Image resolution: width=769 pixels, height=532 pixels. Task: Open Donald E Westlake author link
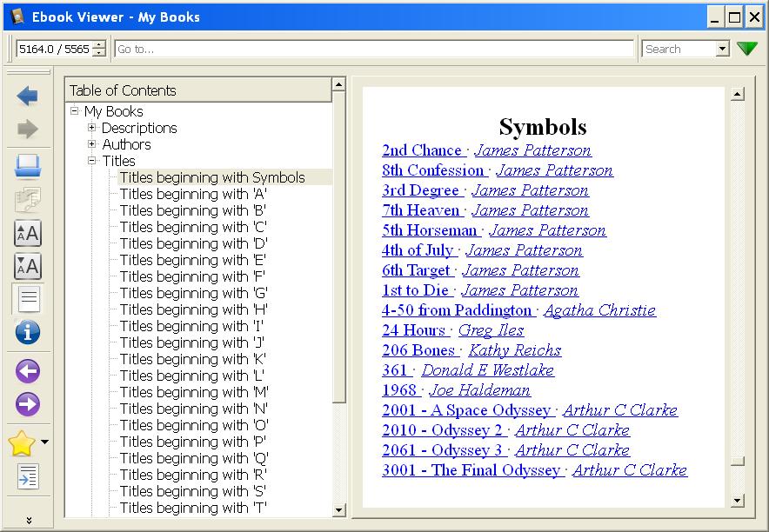click(487, 369)
